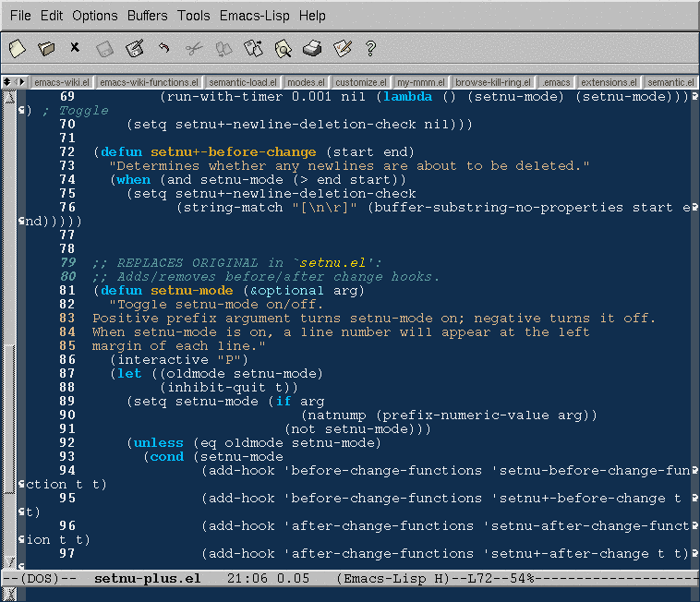The width and height of the screenshot is (700, 602).
Task: Open the Options menu
Action: [x=95, y=16]
